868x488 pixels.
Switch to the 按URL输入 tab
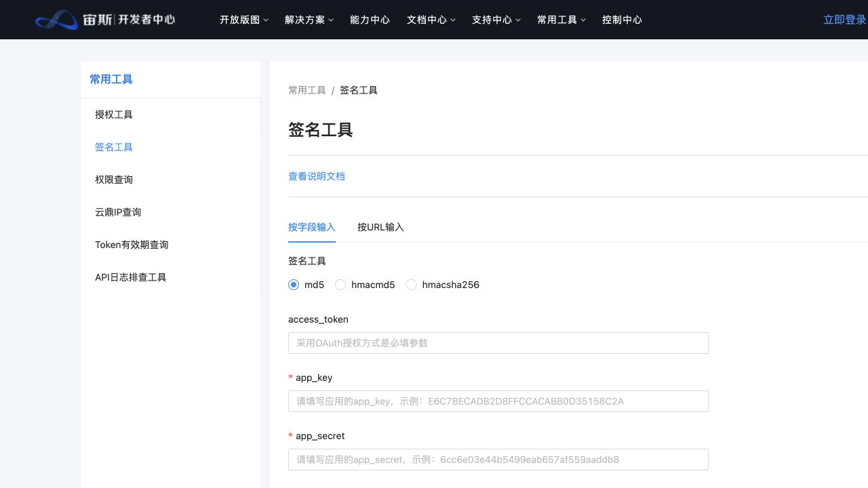point(380,227)
